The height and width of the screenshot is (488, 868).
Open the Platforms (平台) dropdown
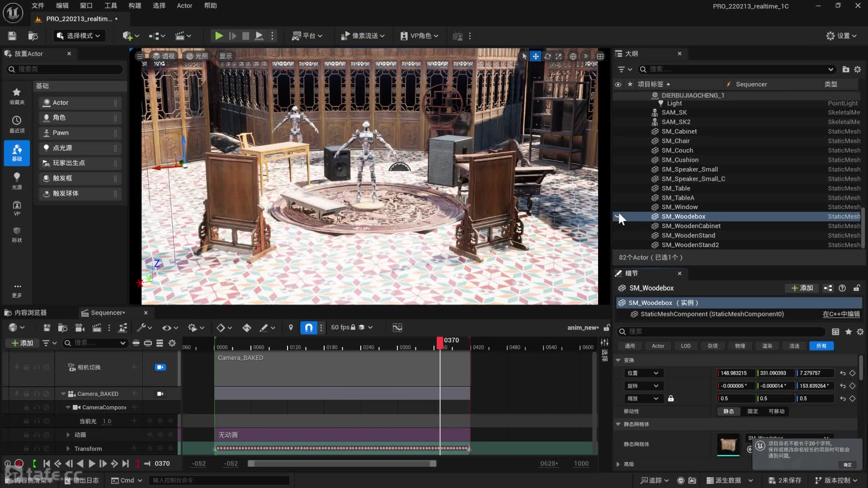coord(308,36)
